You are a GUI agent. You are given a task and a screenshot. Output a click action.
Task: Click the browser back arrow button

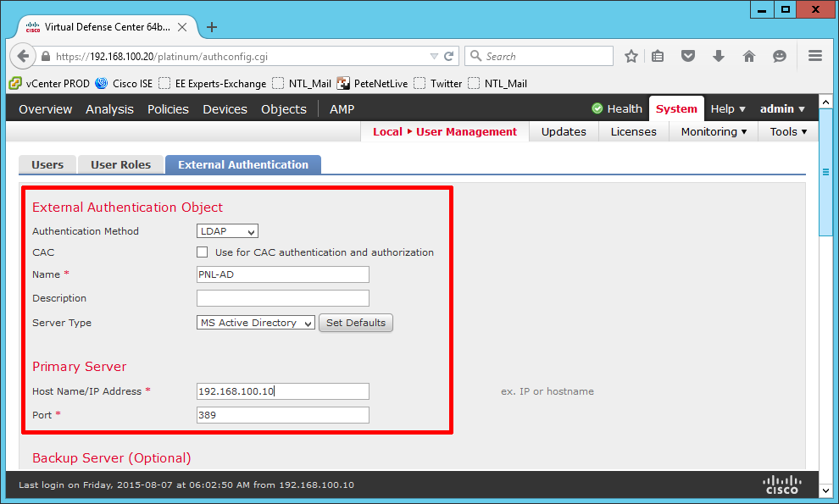23,56
